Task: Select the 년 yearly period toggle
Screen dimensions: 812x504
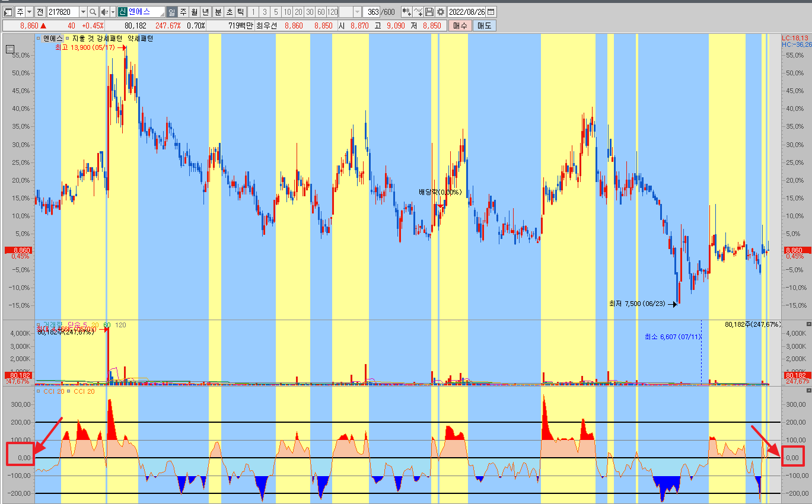Action: tap(205, 12)
